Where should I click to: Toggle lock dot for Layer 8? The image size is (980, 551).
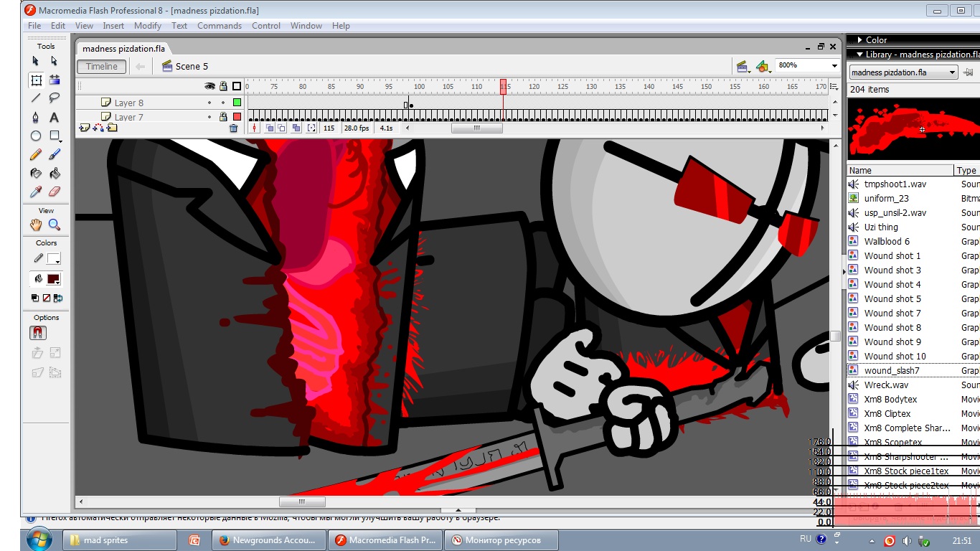(x=223, y=103)
